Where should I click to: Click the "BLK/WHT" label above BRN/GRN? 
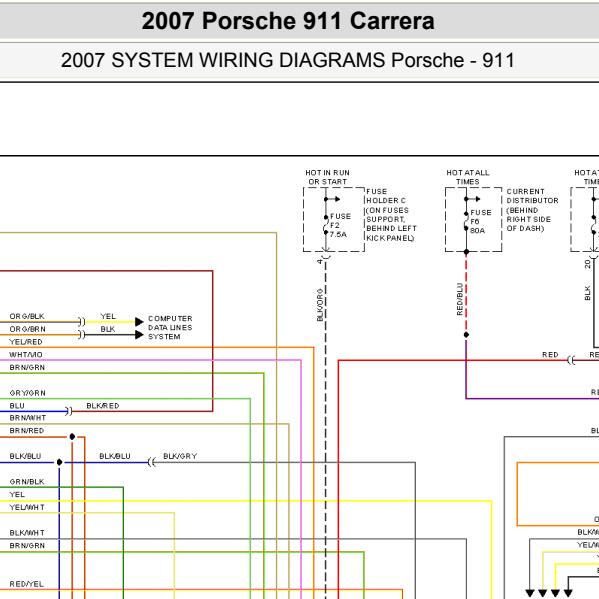coord(27,533)
